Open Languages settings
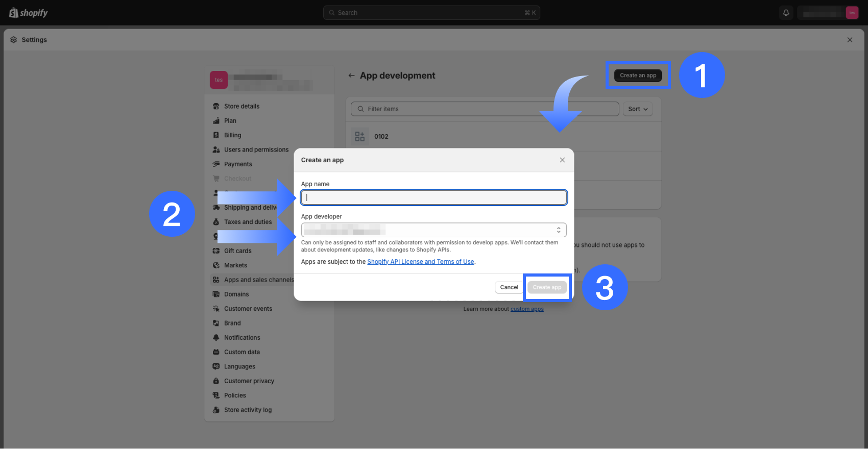This screenshot has height=449, width=868. [x=239, y=367]
